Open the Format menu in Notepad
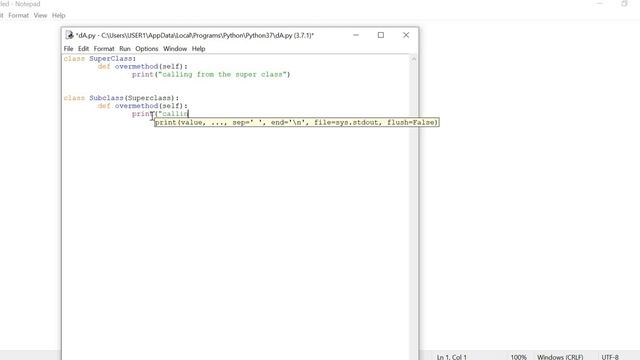Viewport: 640px width, 360px height. click(18, 16)
